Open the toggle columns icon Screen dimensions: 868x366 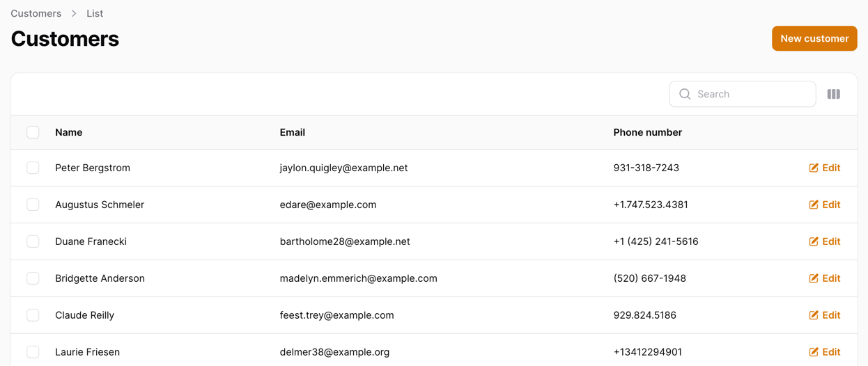(833, 94)
